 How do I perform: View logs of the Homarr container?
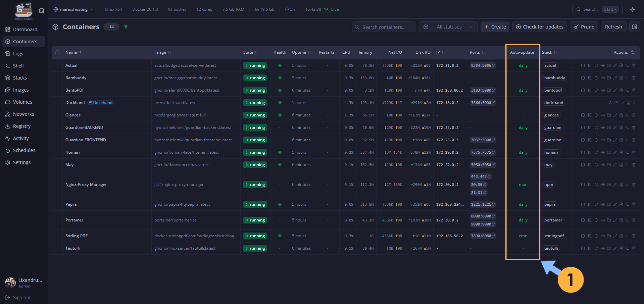pyautogui.click(x=622, y=152)
